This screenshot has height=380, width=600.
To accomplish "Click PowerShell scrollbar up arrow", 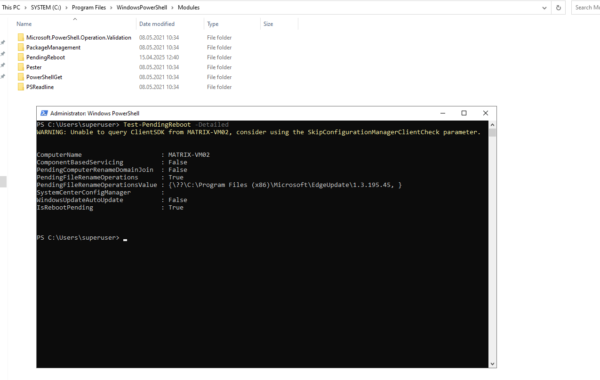I will point(492,125).
